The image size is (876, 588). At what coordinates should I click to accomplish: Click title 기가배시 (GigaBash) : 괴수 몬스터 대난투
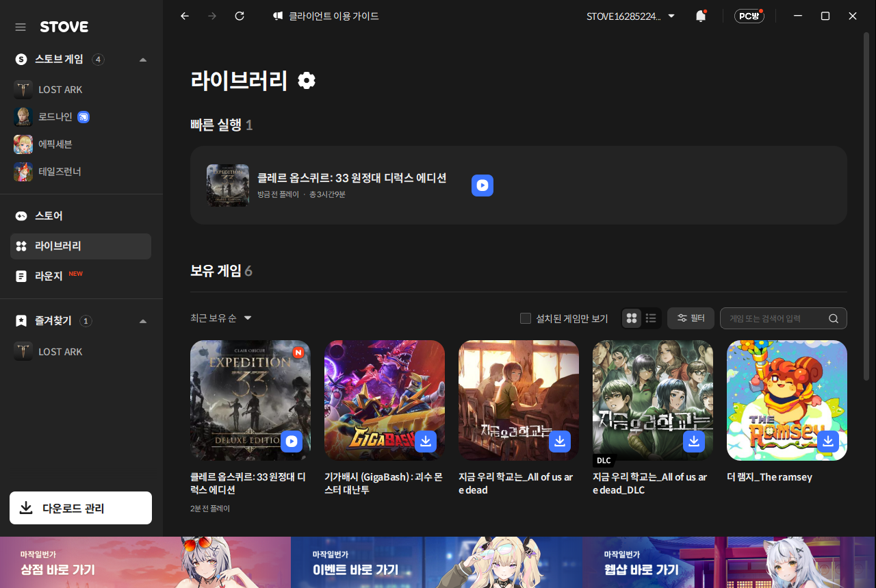(x=384, y=483)
